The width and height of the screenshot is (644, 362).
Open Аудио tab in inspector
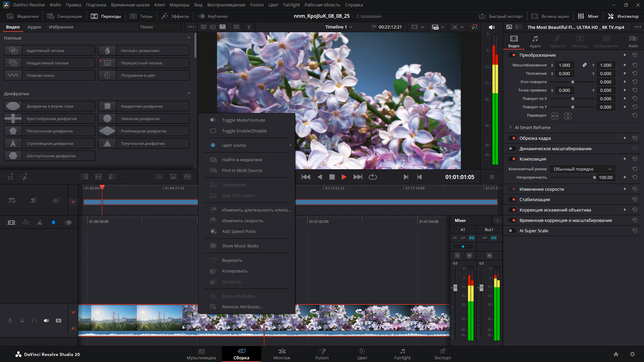click(535, 42)
